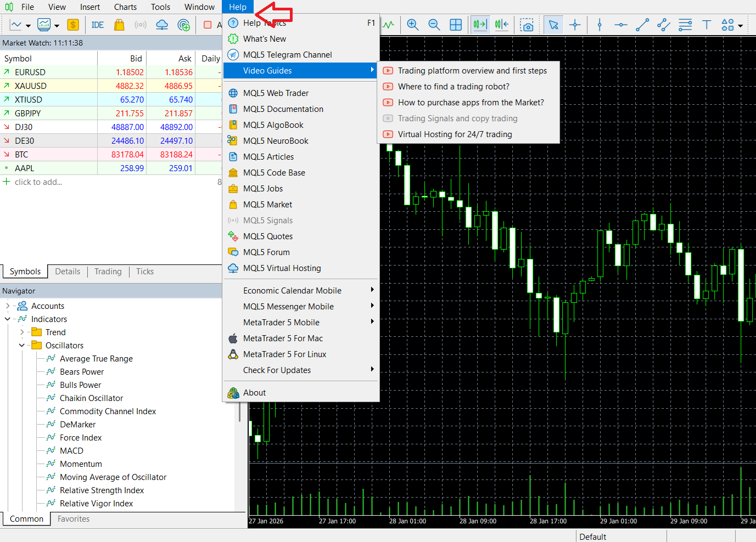Open MQL5 Documentation entry

click(301, 109)
